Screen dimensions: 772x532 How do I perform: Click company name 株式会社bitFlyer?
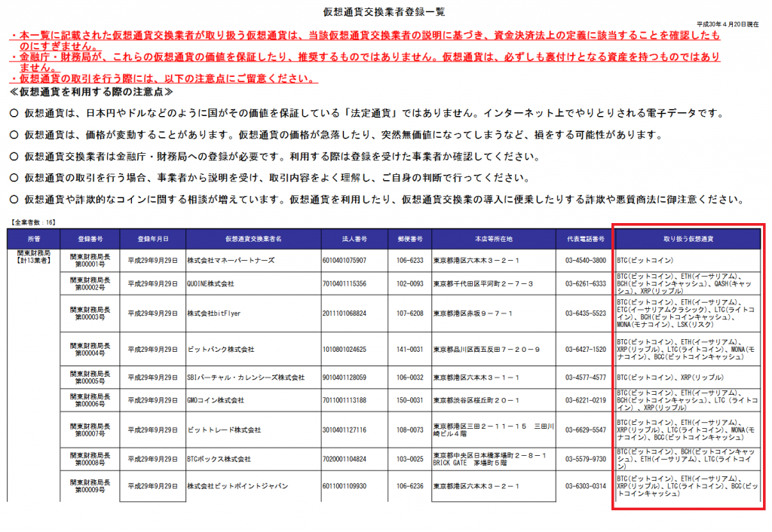213,313
